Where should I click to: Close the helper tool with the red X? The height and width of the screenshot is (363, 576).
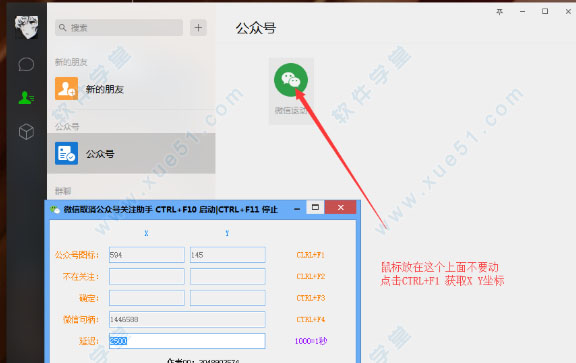341,208
